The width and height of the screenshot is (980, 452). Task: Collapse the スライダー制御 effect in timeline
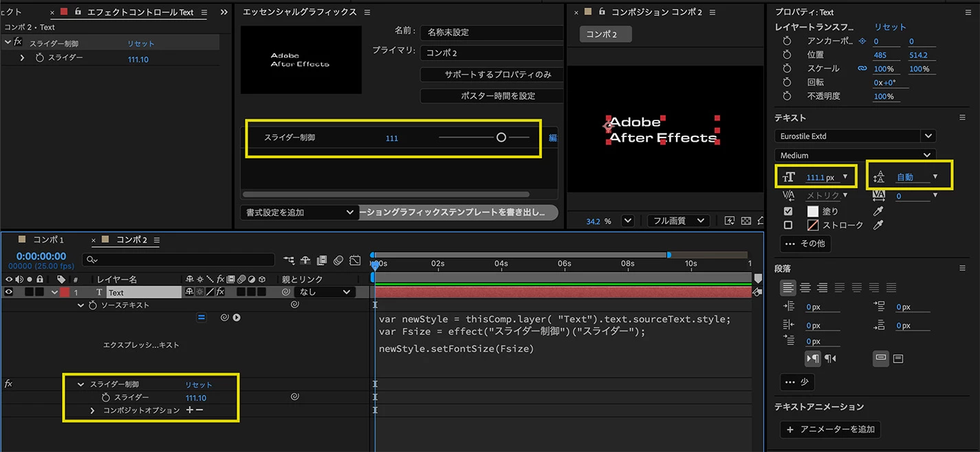81,384
